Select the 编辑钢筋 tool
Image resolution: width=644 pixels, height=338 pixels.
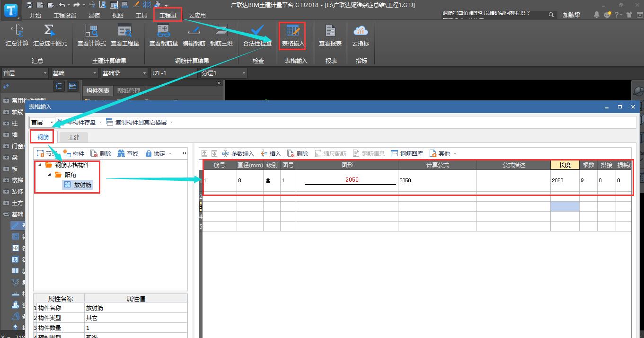coord(194,36)
